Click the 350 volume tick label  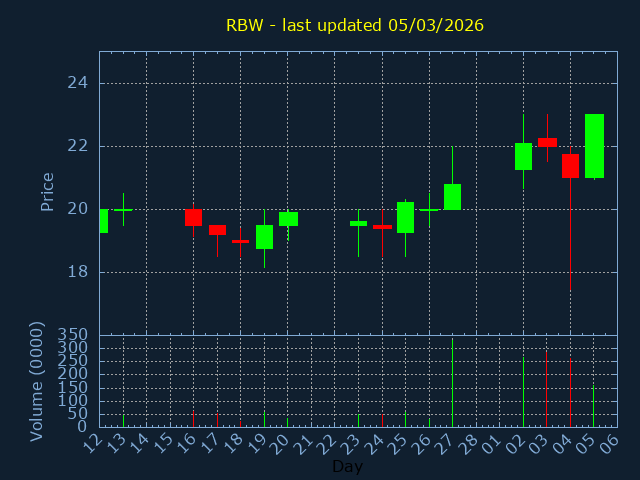(x=71, y=335)
